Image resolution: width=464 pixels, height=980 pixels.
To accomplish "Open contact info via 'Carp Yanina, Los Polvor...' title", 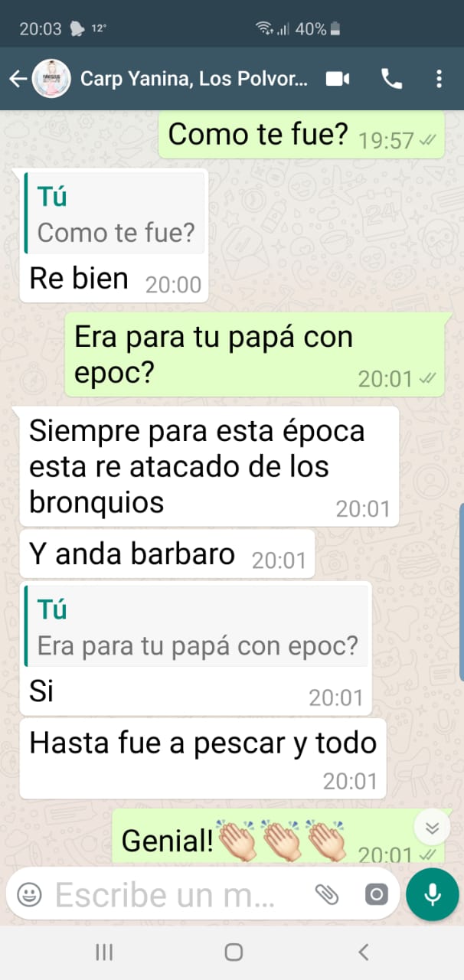I will (194, 78).
